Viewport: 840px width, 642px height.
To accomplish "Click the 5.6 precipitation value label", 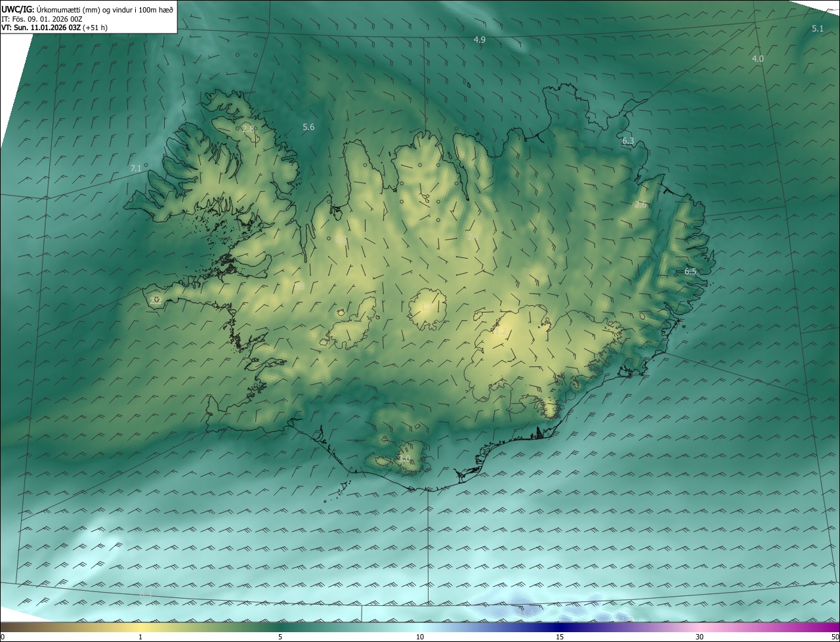I will click(308, 127).
